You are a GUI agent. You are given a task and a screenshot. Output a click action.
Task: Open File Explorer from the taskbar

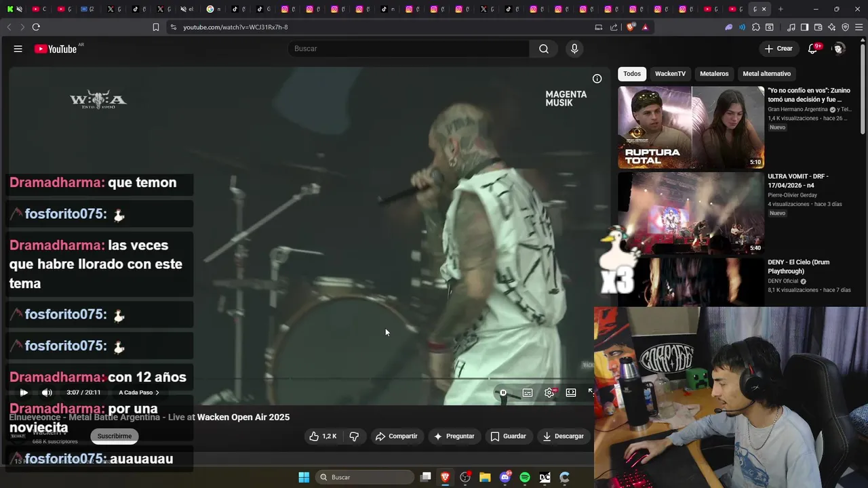(x=485, y=477)
